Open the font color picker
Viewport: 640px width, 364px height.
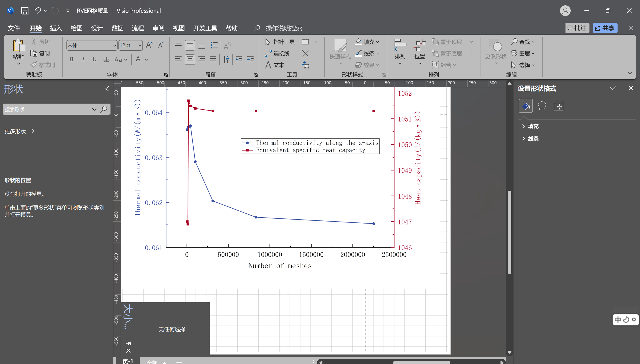[146, 60]
